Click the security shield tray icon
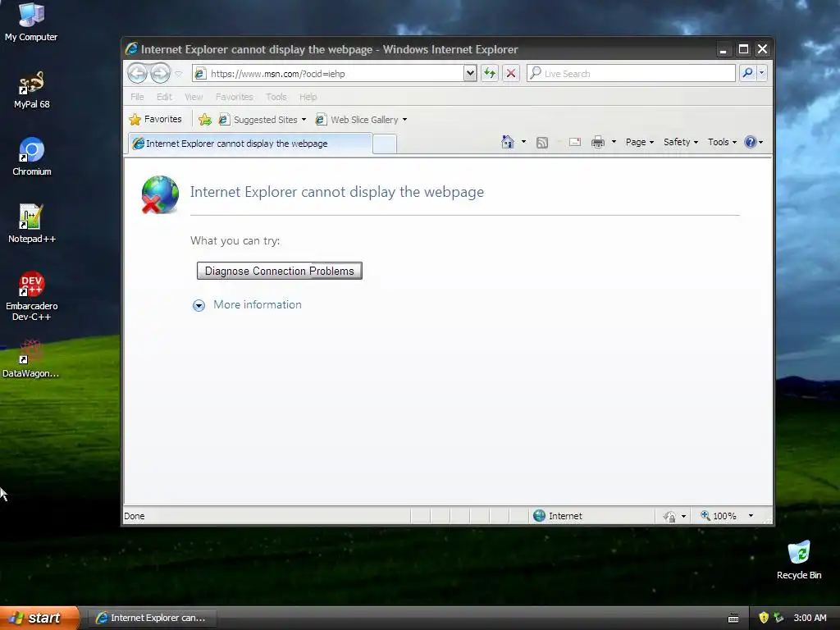 [764, 618]
